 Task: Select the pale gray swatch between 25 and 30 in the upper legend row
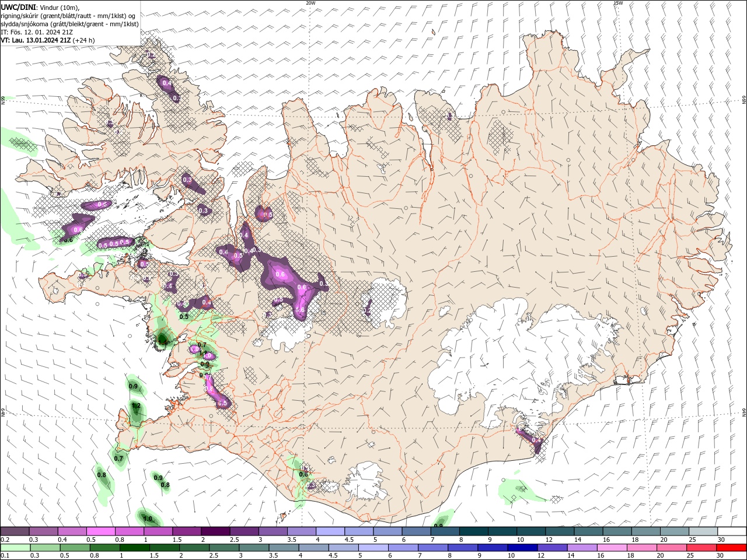click(x=703, y=531)
